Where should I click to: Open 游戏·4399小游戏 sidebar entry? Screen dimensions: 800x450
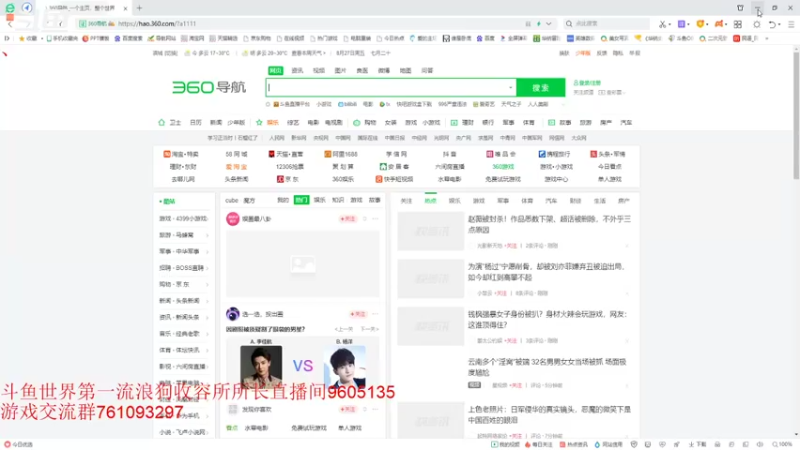(x=183, y=219)
